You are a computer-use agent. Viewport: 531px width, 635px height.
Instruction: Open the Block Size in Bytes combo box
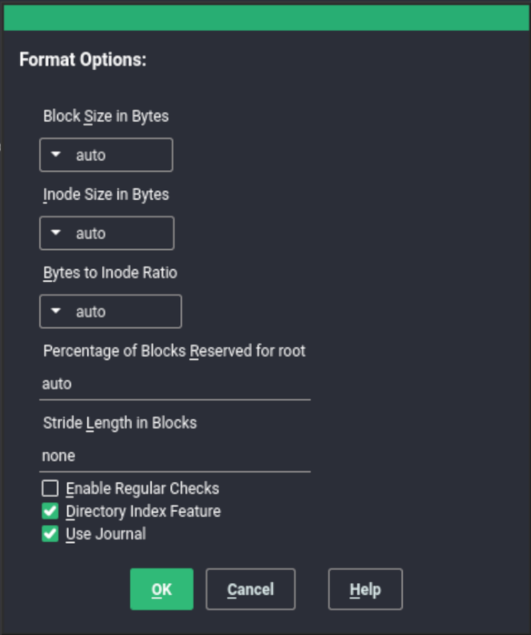[106, 155]
